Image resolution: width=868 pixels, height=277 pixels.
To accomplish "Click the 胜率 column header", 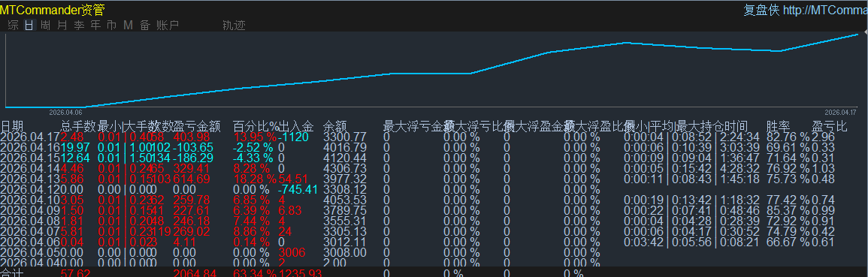I will tap(779, 127).
